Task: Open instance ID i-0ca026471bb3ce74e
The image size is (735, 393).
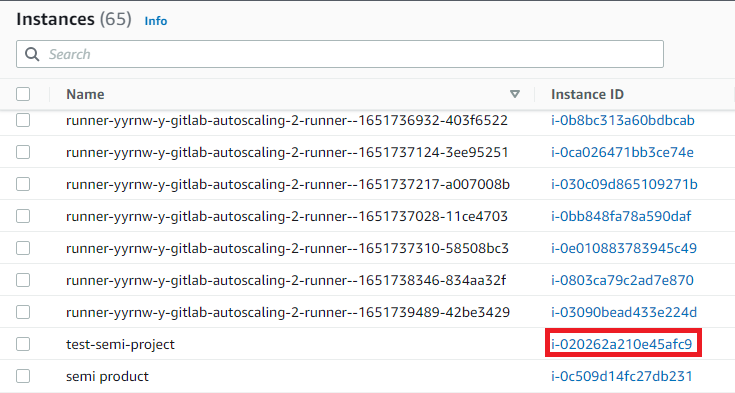Action: point(622,152)
